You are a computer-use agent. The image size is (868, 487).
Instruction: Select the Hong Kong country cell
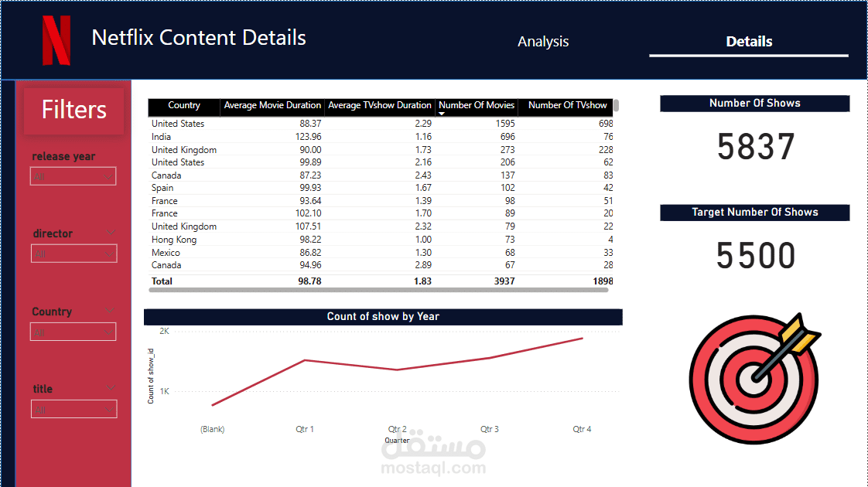pos(174,240)
